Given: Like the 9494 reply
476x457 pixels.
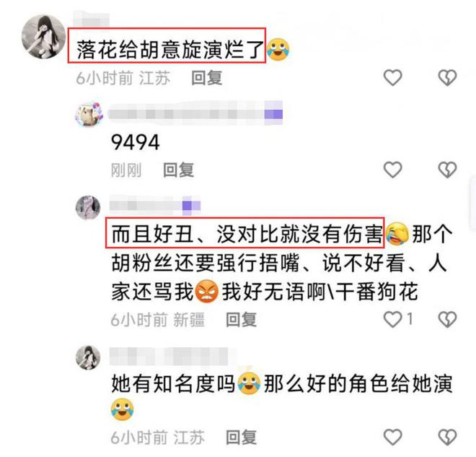Looking at the screenshot, I should pos(393,170).
